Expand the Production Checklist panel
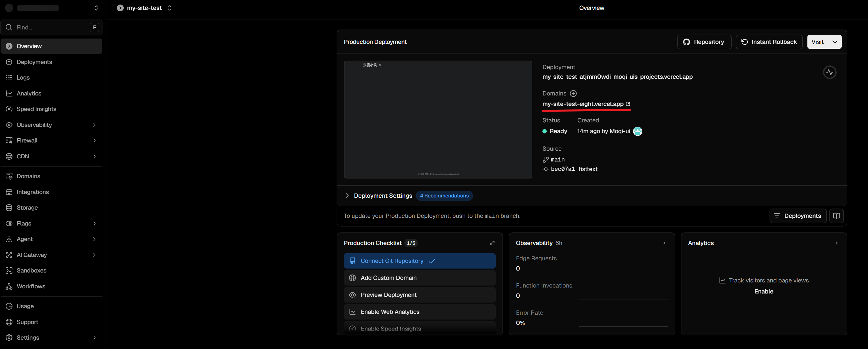Screen dimensions: 868x349 click(x=492, y=243)
